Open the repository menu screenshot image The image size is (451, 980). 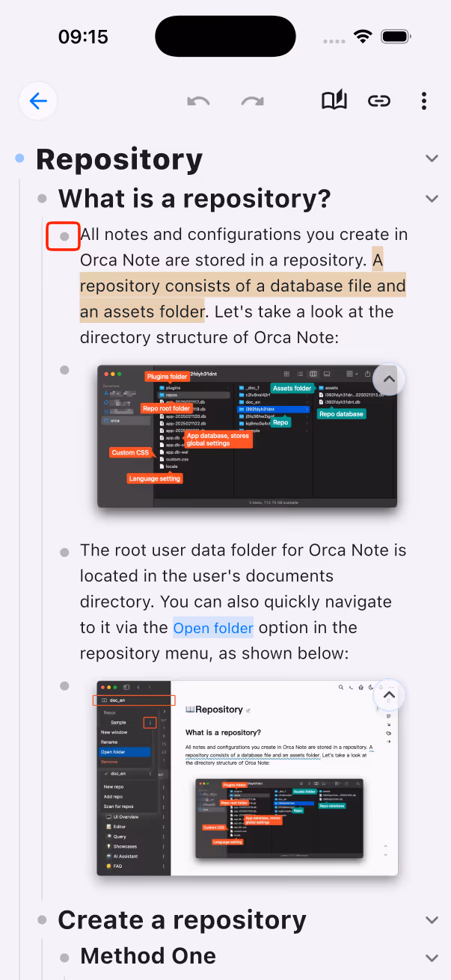[247, 778]
